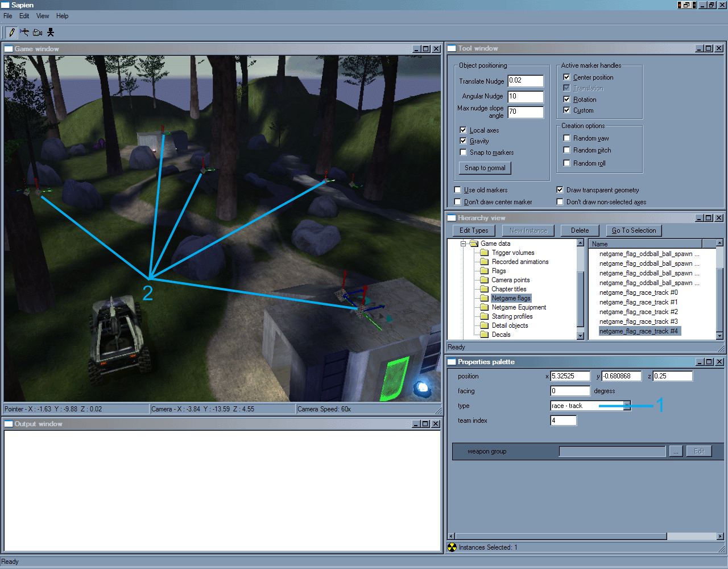Enable the Random yaw creation option
The height and width of the screenshot is (569, 728).
click(x=566, y=138)
